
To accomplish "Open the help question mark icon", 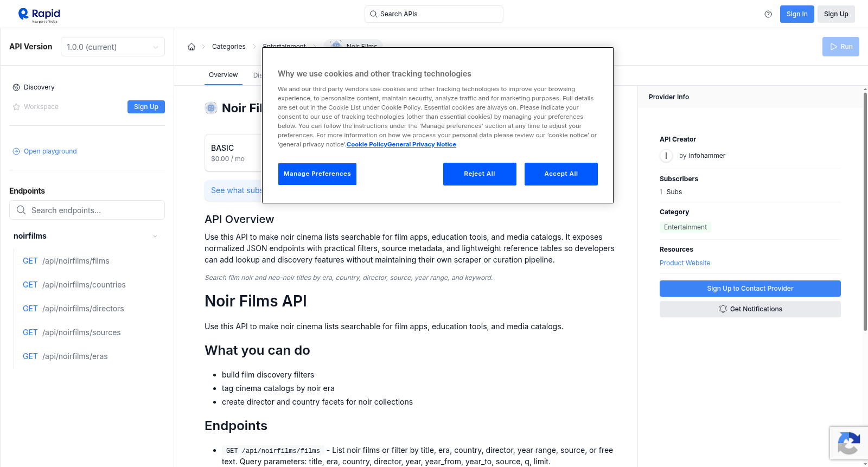I will tap(768, 14).
